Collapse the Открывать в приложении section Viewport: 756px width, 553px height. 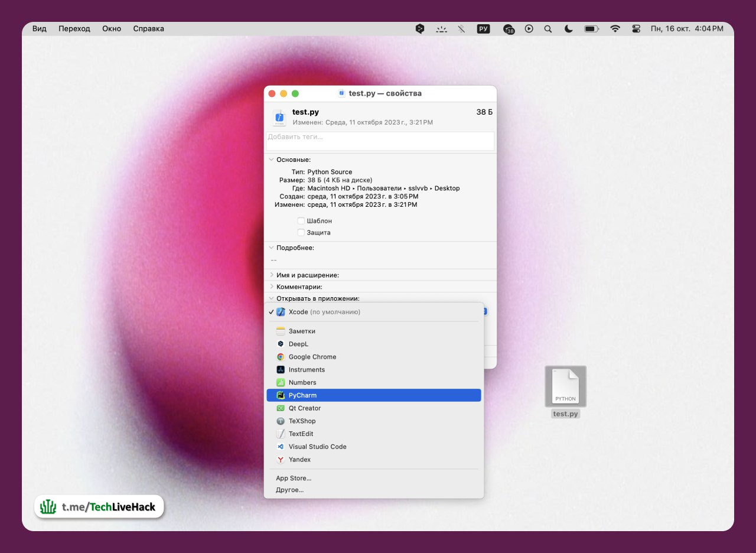coord(271,298)
